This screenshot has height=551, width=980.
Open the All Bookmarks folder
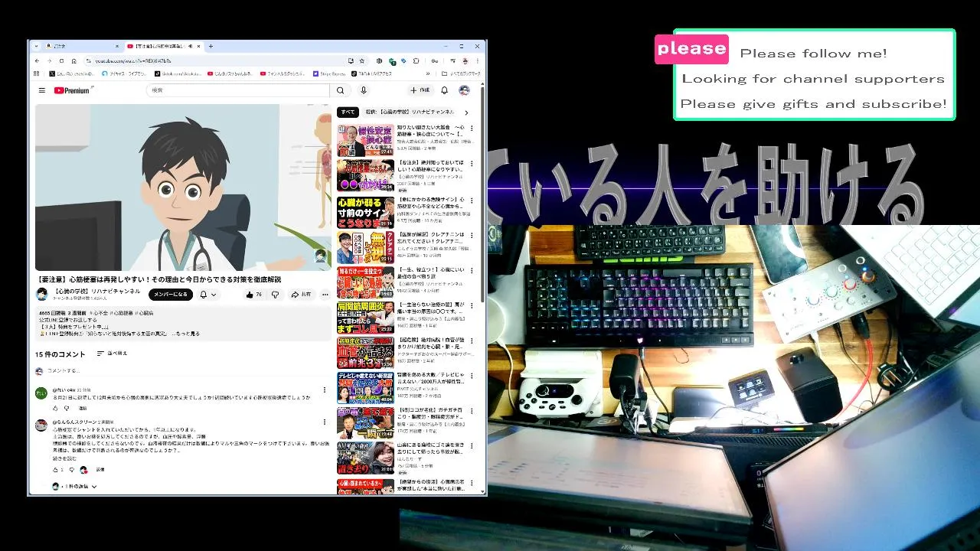pyautogui.click(x=462, y=73)
